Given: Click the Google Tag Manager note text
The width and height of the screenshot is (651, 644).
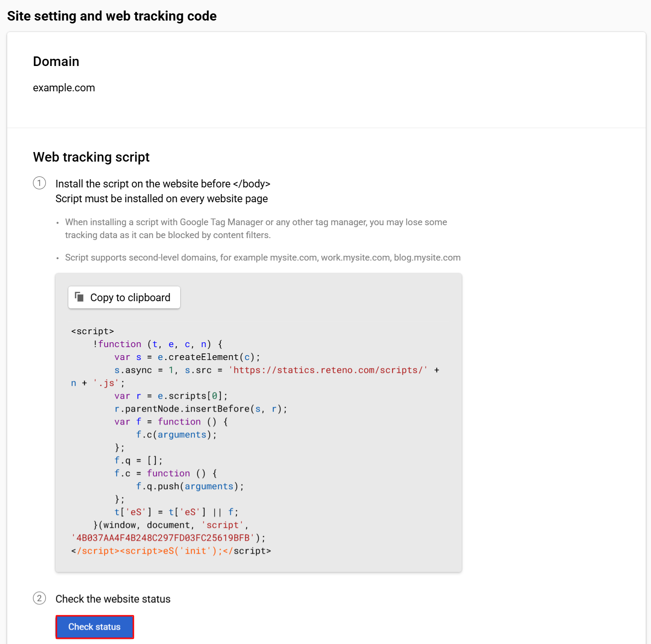Looking at the screenshot, I should [x=256, y=229].
